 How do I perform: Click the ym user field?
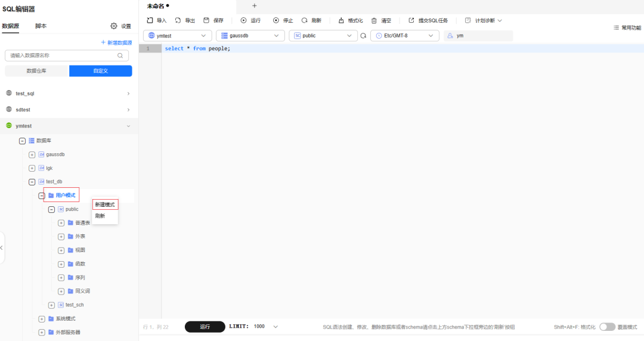click(x=478, y=36)
